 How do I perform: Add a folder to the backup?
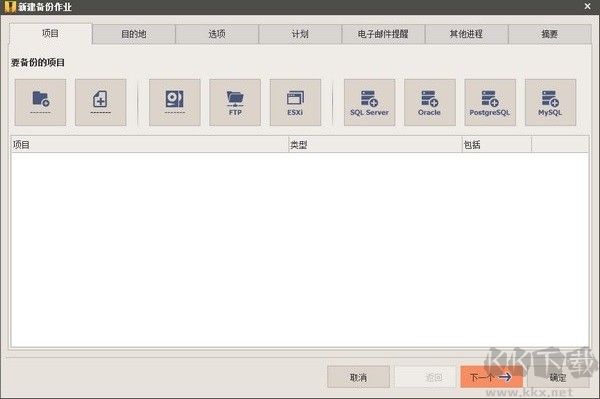click(x=40, y=103)
